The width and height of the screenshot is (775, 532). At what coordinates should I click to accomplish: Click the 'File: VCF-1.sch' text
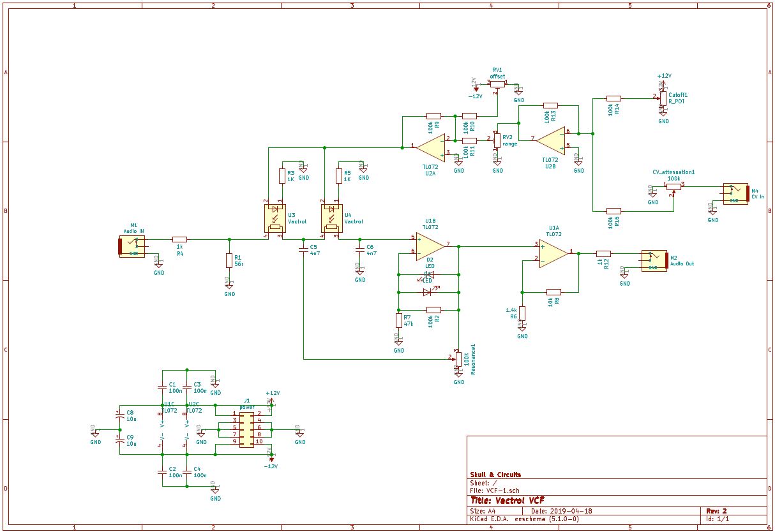click(495, 491)
